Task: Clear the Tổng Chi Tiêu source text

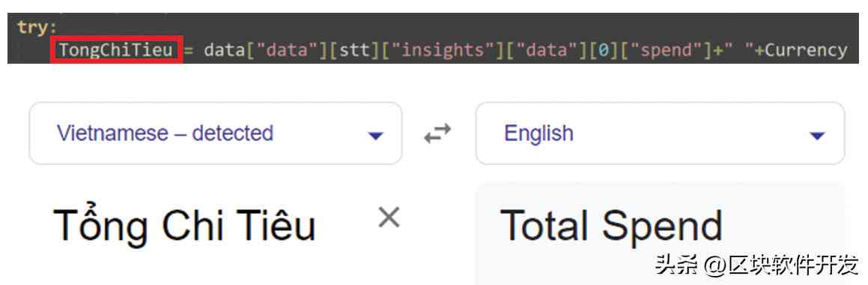Action: pos(389,217)
